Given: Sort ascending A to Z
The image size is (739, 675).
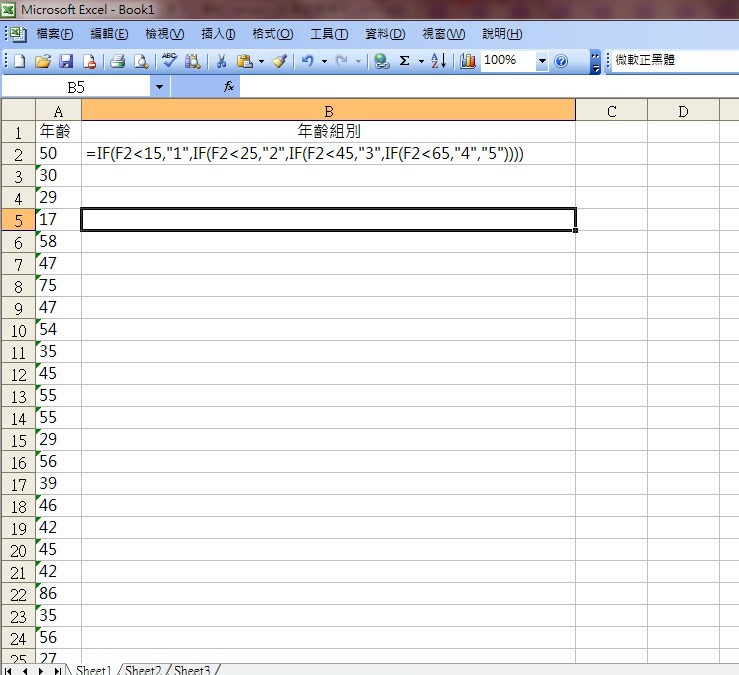Looking at the screenshot, I should click(438, 61).
